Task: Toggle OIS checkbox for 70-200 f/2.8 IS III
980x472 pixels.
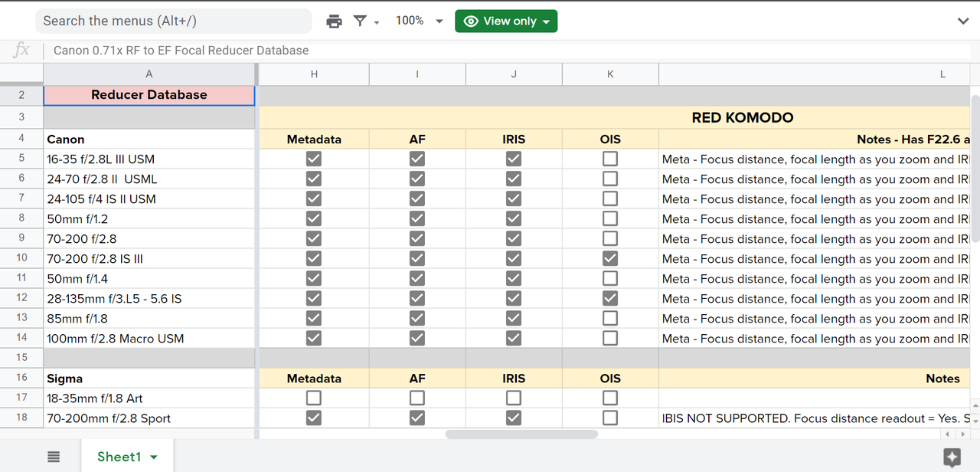Action: click(610, 258)
